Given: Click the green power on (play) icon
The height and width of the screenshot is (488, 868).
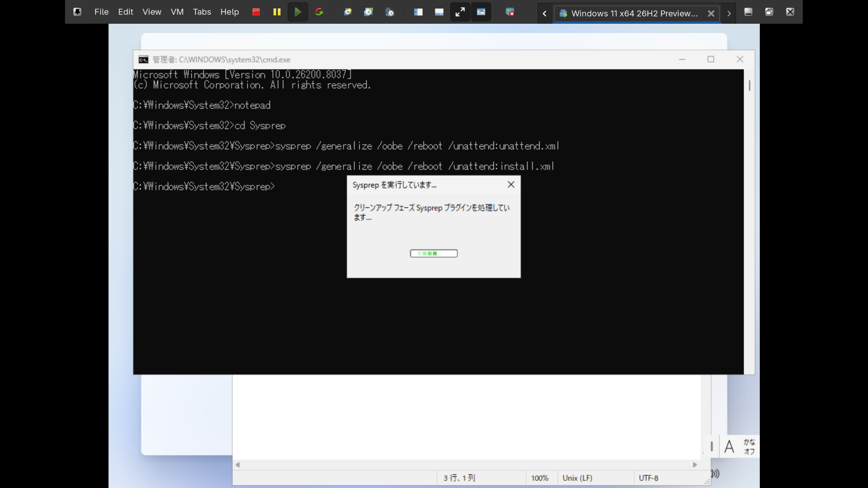Looking at the screenshot, I should [x=298, y=12].
